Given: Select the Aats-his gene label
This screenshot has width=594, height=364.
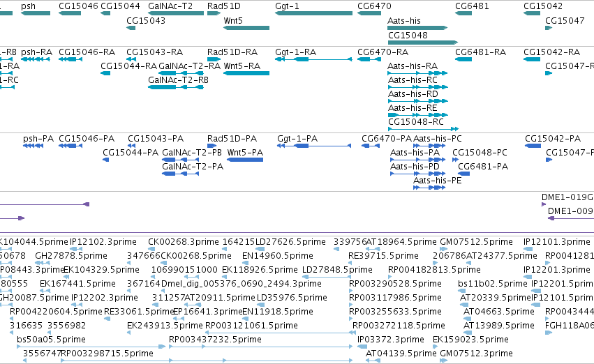Looking at the screenshot, I should 404,20.
